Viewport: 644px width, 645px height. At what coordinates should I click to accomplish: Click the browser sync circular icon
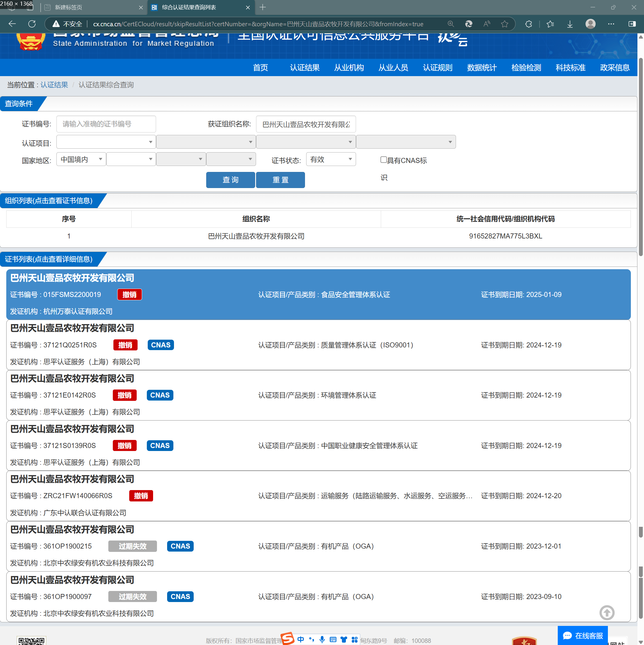point(469,24)
